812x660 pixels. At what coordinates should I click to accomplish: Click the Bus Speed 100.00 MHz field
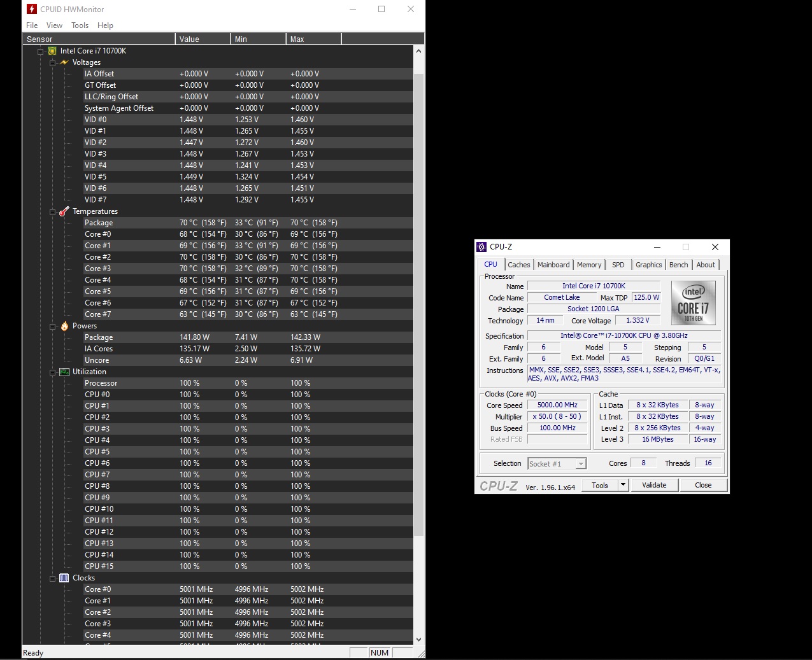(557, 428)
